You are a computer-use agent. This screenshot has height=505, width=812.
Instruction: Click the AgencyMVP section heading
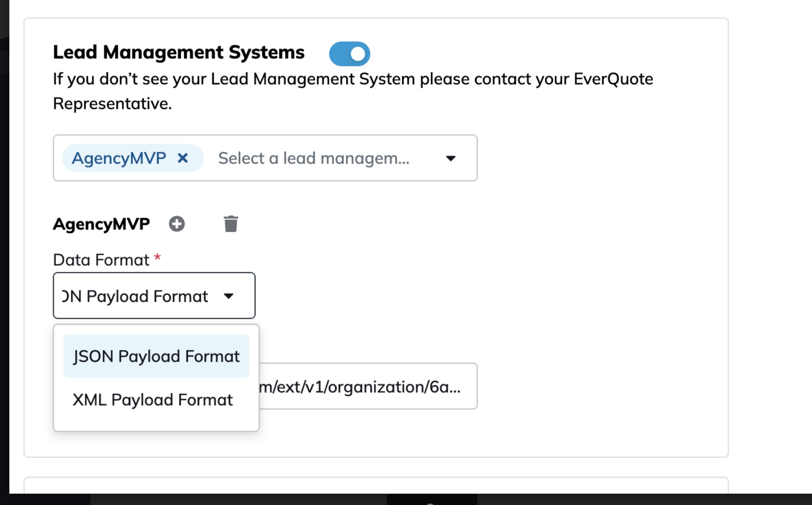(101, 224)
